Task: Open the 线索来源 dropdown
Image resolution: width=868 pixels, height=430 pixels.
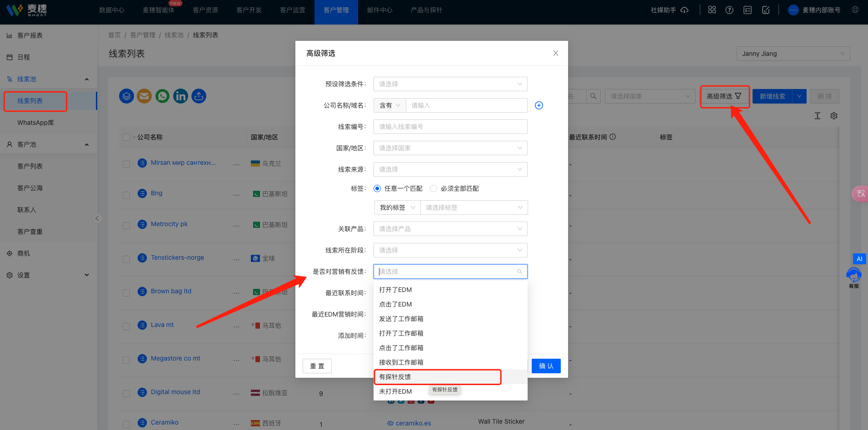Action: pyautogui.click(x=450, y=169)
